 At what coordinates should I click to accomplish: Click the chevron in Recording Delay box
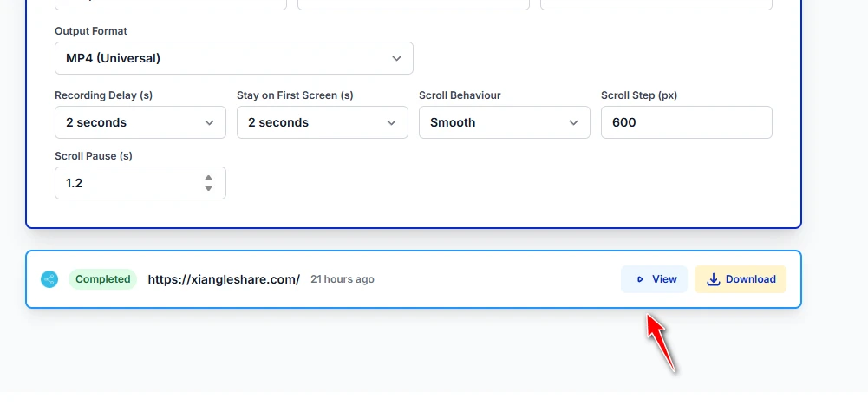pyautogui.click(x=209, y=122)
